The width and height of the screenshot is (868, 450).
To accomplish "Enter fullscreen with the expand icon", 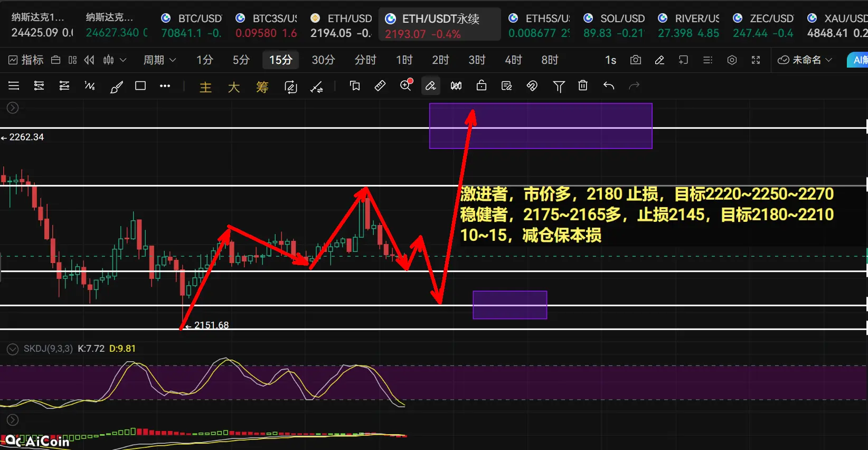I will pyautogui.click(x=756, y=60).
